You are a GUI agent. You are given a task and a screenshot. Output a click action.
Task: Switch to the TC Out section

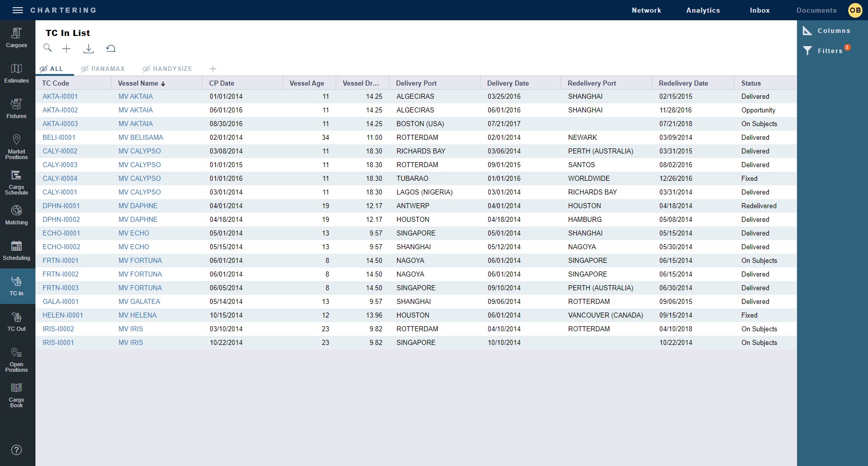click(17, 321)
